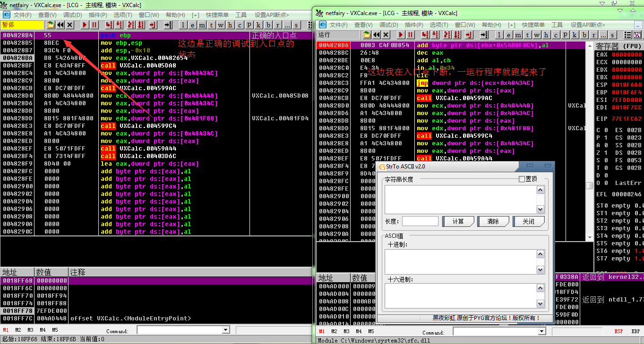This screenshot has width=644, height=344.
Task: Close the debugged program in left debugger toolbar
Action: 70,25
